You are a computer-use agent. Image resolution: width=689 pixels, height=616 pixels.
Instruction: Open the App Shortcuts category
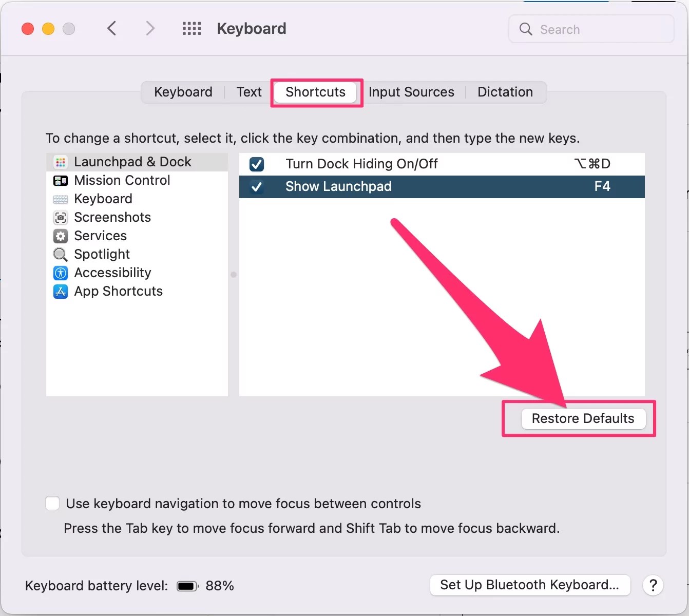(x=118, y=291)
